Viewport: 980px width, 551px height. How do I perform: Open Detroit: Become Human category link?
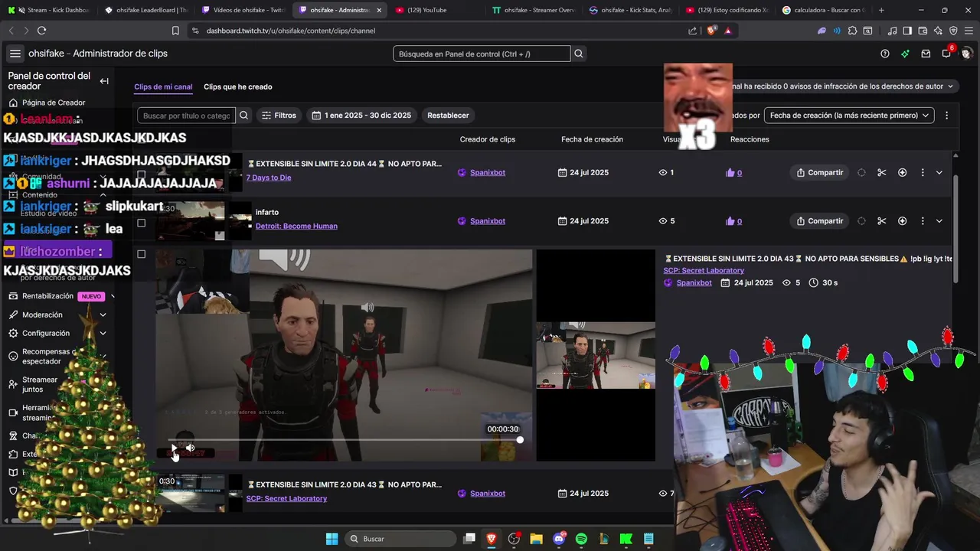(x=296, y=227)
